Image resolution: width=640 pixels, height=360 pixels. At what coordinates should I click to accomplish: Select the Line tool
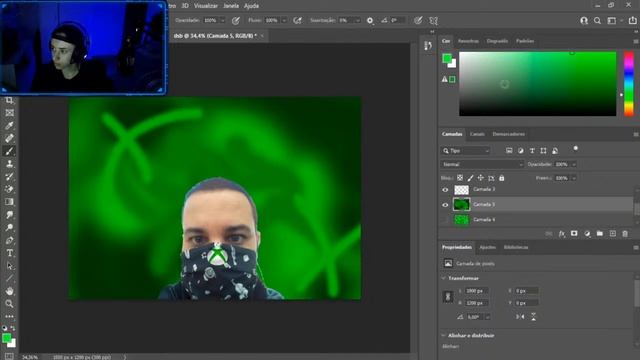tap(9, 278)
